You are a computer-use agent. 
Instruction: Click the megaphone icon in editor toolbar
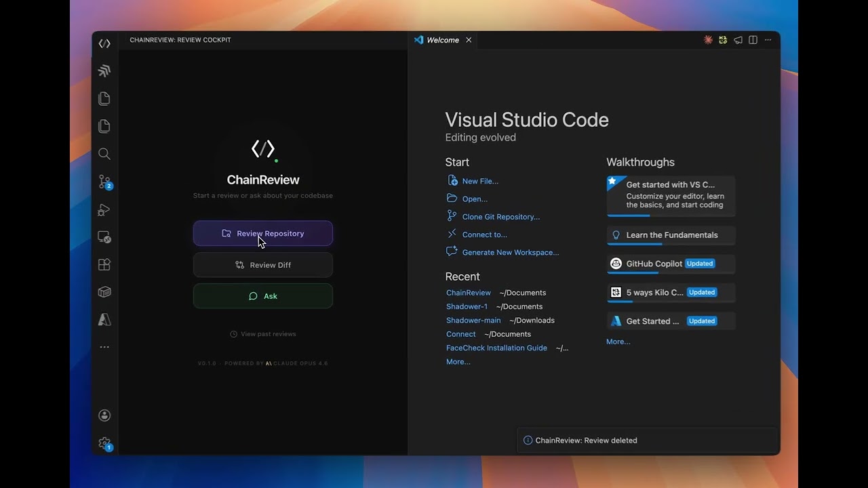(738, 40)
